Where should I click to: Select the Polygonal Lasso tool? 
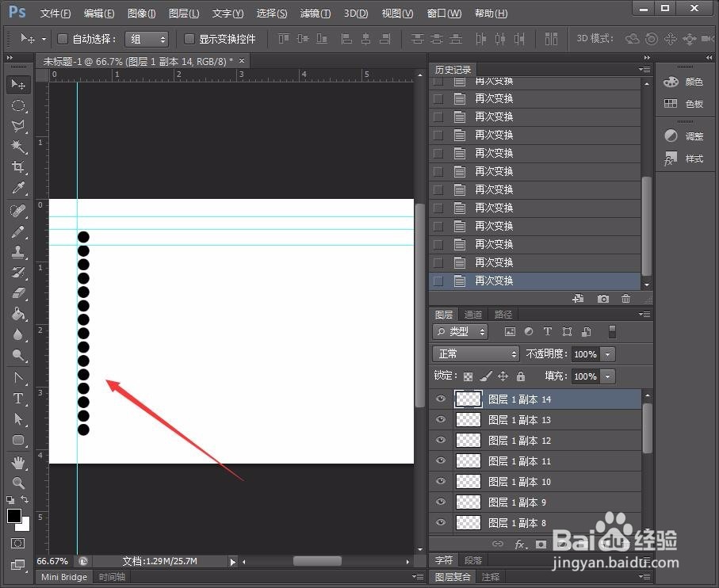(x=18, y=126)
